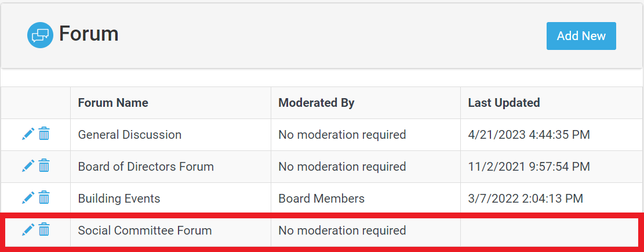Edit the Social Committee Forum

(28, 231)
